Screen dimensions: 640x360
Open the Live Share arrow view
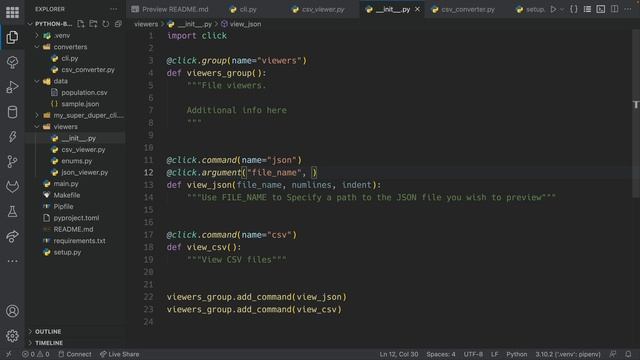pyautogui.click(x=12, y=236)
